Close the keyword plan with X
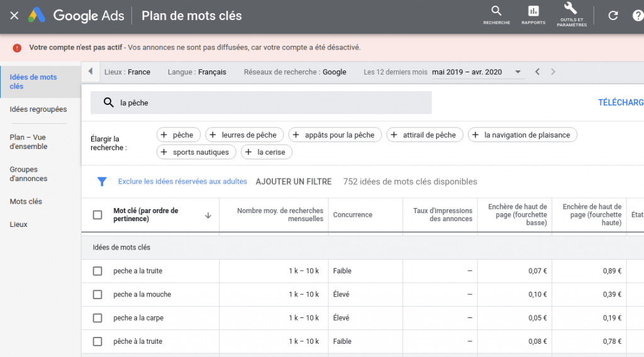 [14, 16]
